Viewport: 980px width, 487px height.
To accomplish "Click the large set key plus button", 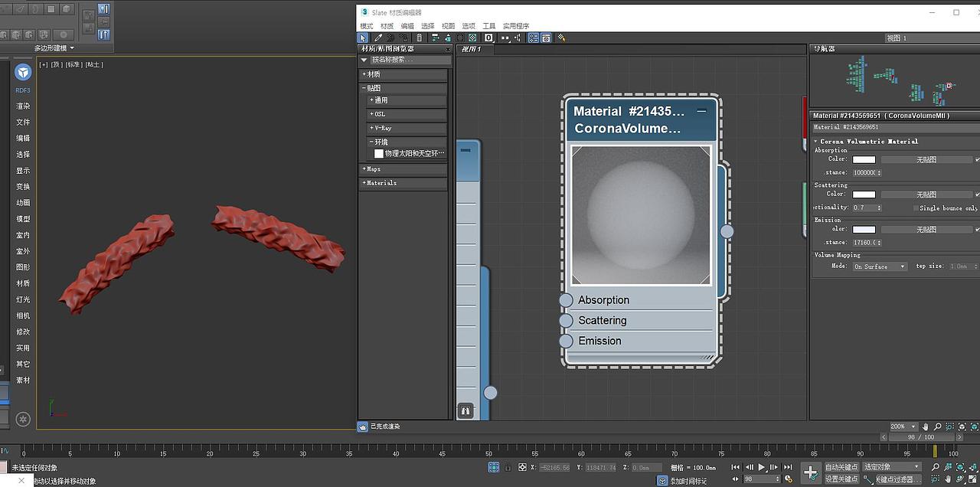I will [811, 472].
